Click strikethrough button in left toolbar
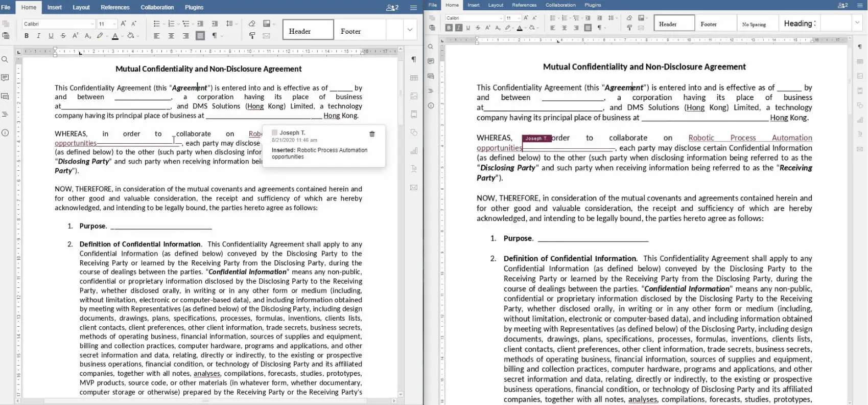This screenshot has height=405, width=868. pyautogui.click(x=63, y=36)
